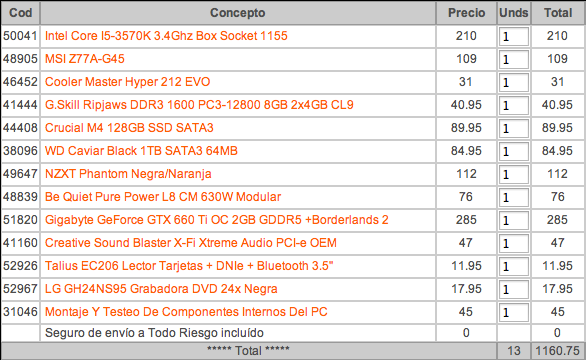The width and height of the screenshot is (586, 360).
Task: Open the Talius EC206 Lector Tarjetas link
Action: (189, 266)
